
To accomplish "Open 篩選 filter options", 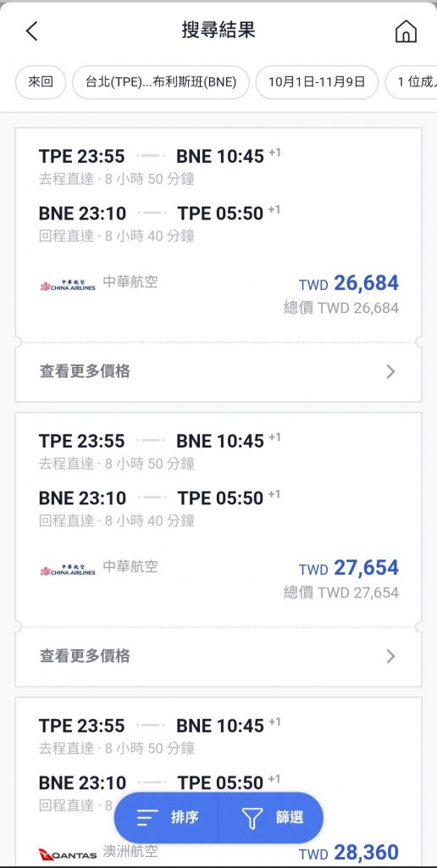I will coord(271,818).
